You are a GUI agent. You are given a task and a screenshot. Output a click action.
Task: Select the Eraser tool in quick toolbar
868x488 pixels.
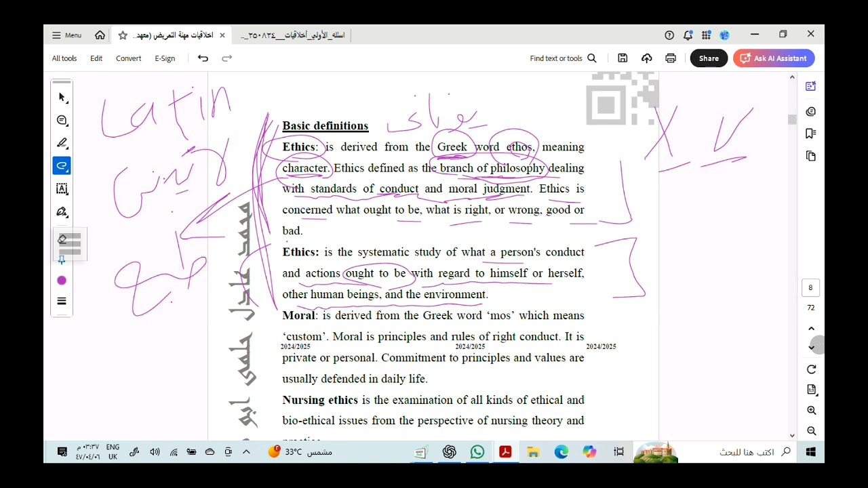click(x=62, y=239)
